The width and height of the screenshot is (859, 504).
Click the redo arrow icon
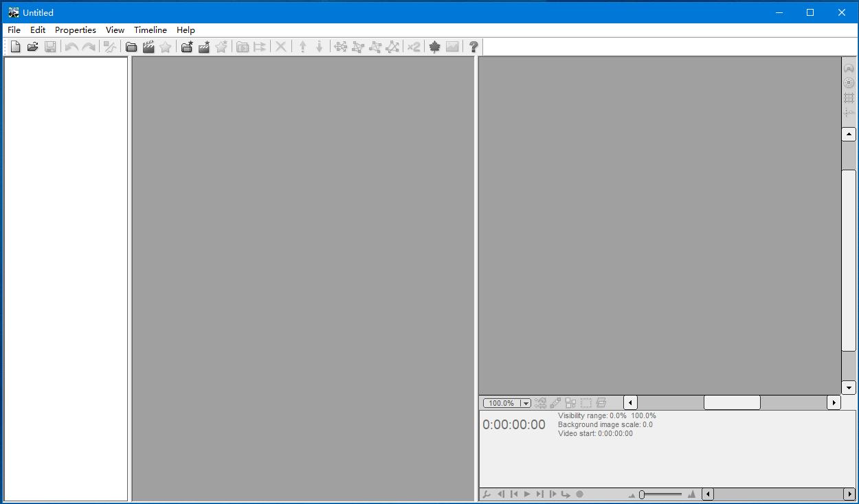89,47
